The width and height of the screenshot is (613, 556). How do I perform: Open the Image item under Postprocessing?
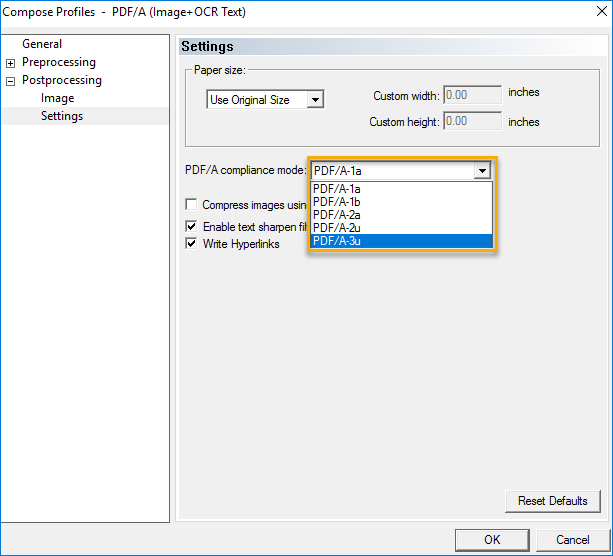pos(57,98)
